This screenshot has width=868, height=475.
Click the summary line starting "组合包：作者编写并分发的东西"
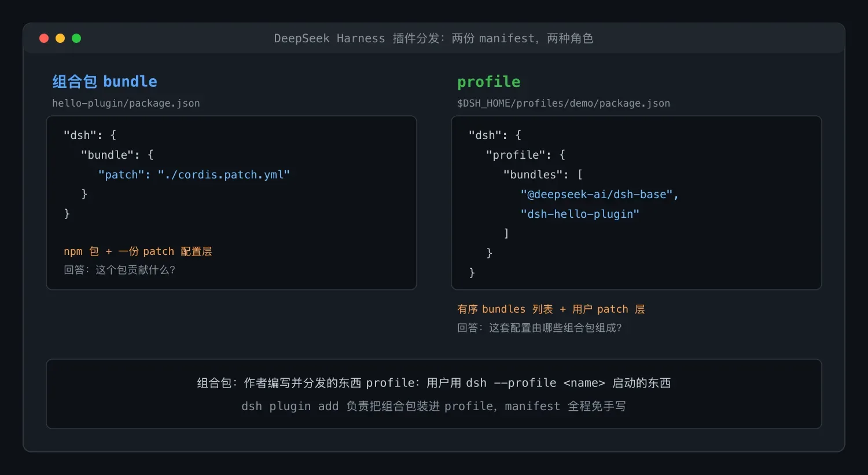434,383
